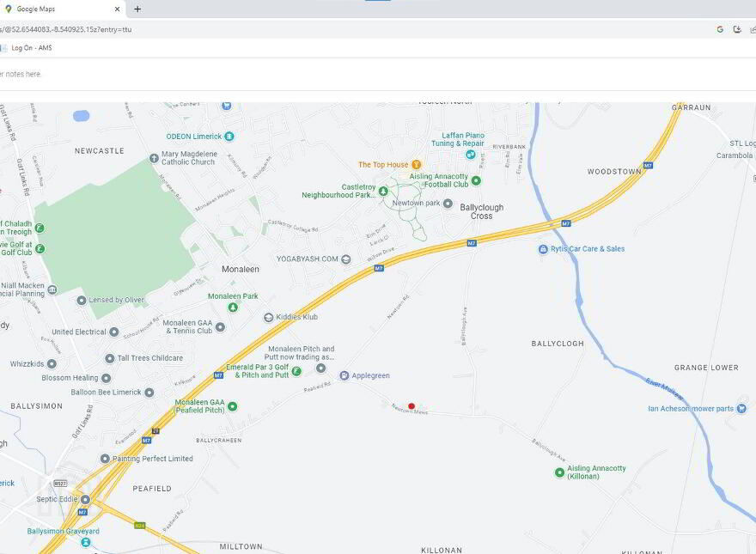Open a new browser tab

[137, 9]
